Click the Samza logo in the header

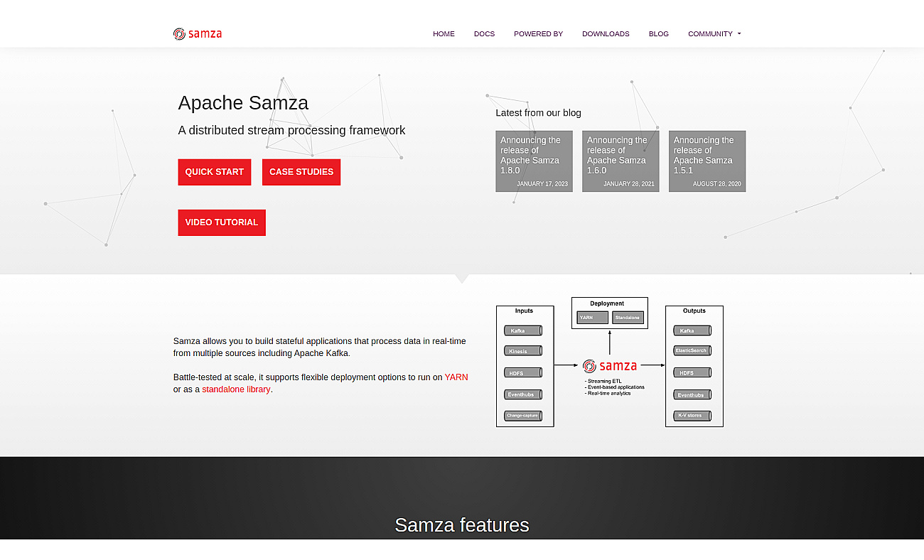(198, 33)
